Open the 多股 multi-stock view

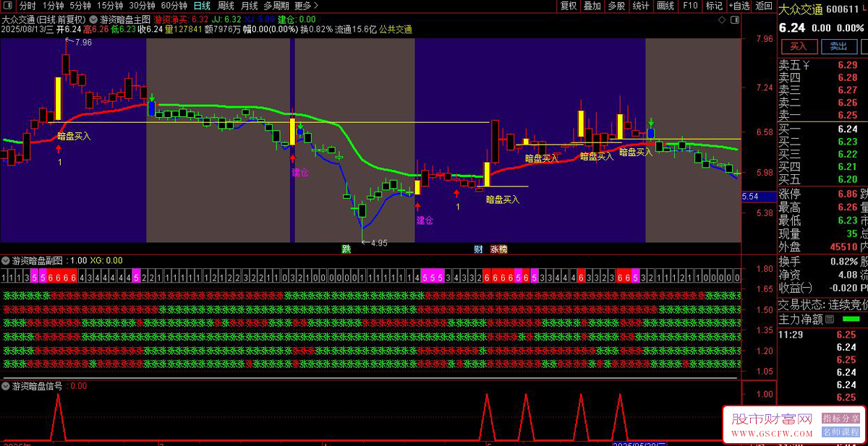[x=616, y=6]
